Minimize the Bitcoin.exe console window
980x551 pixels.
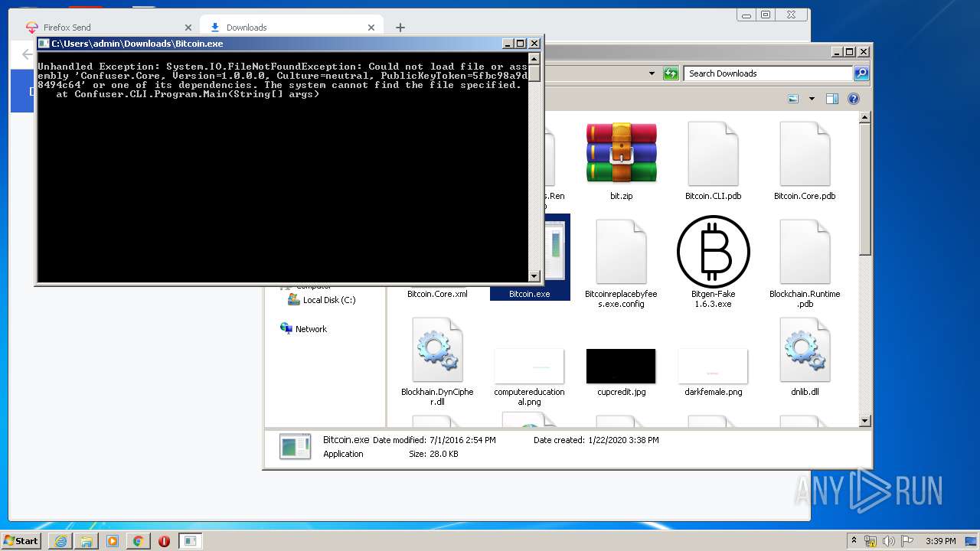coord(508,44)
